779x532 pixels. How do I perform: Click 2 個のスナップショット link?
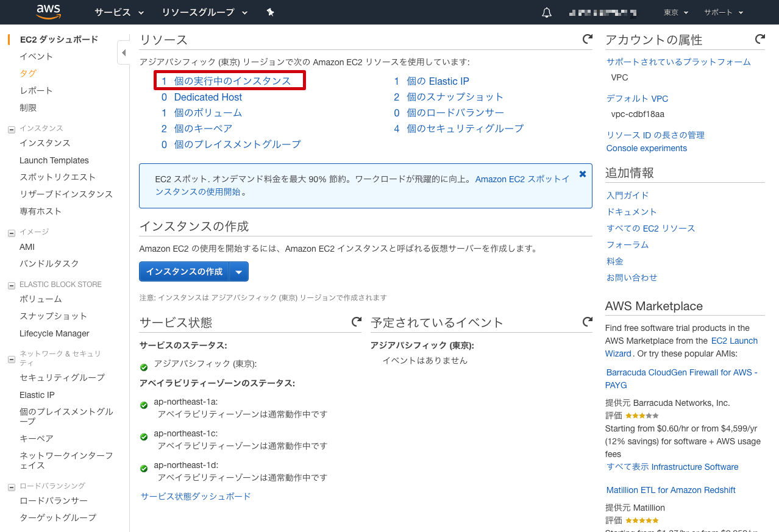pos(449,97)
